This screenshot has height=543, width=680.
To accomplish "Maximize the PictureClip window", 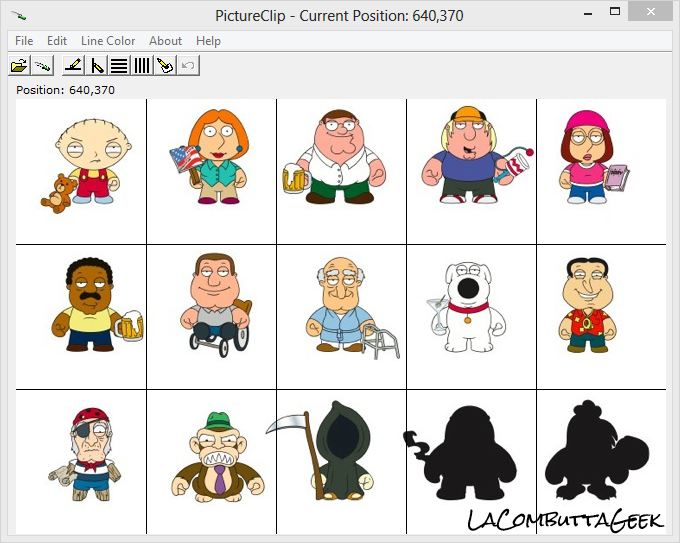I will click(615, 13).
